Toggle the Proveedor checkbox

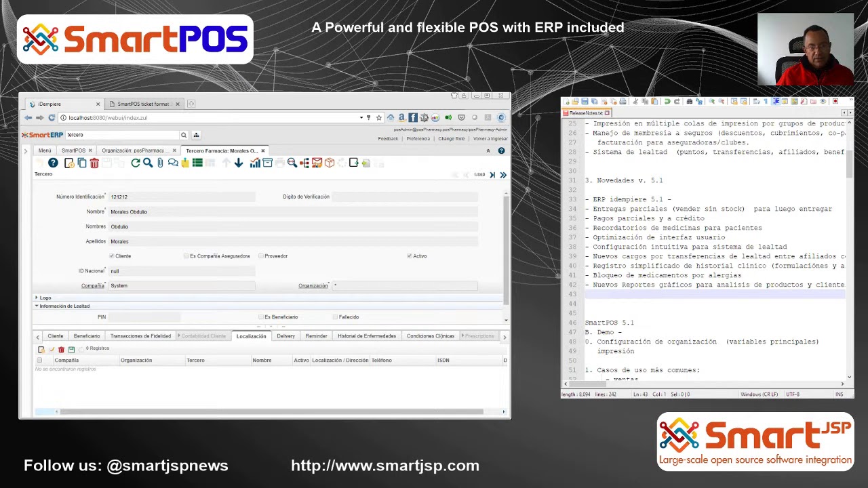pyautogui.click(x=261, y=256)
